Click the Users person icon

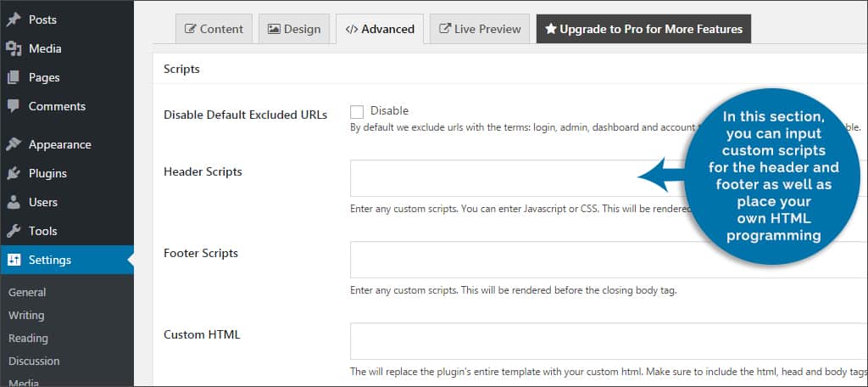click(14, 202)
